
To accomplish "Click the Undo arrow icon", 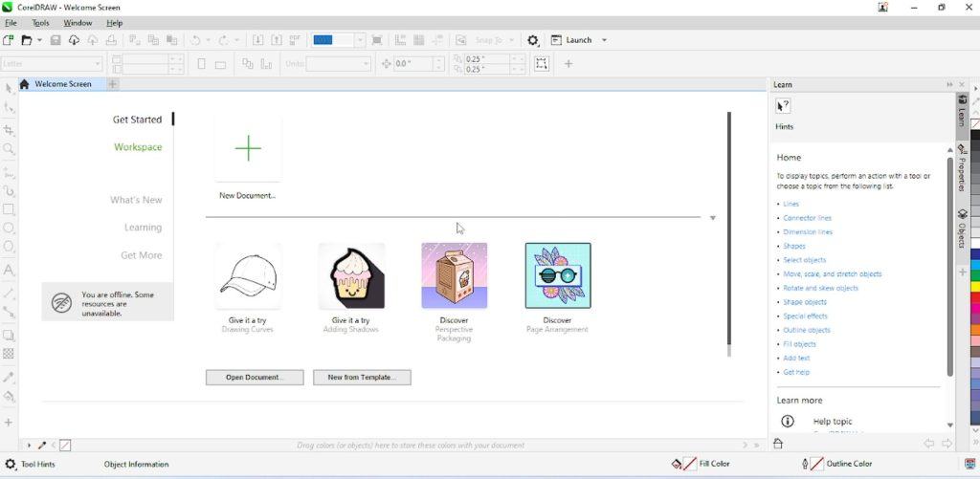I will (x=195, y=40).
